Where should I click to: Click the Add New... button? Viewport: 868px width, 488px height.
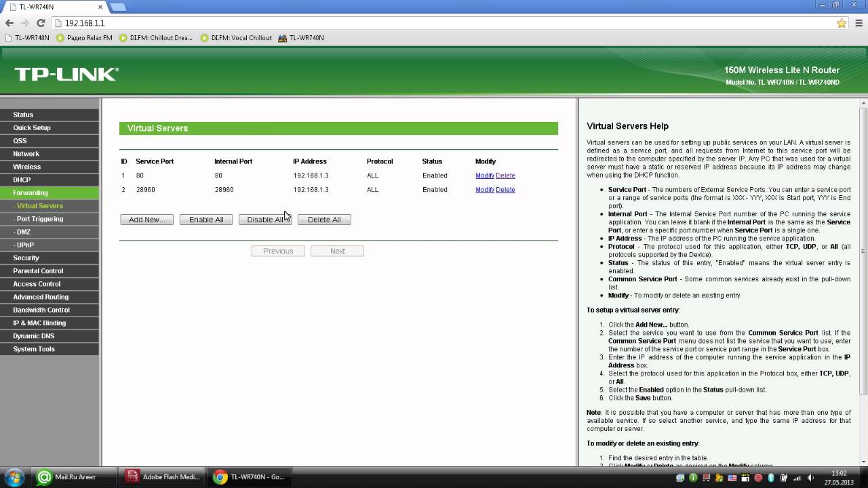146,220
